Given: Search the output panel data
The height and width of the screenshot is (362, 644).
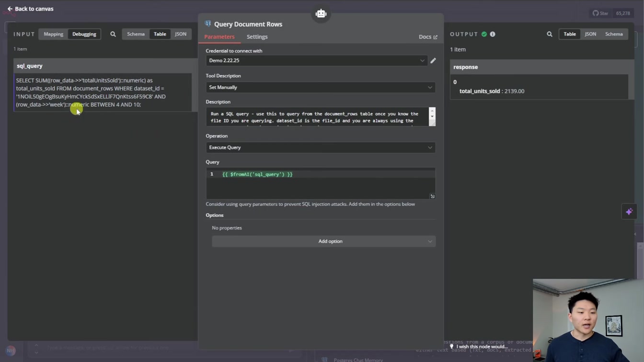Looking at the screenshot, I should [550, 34].
